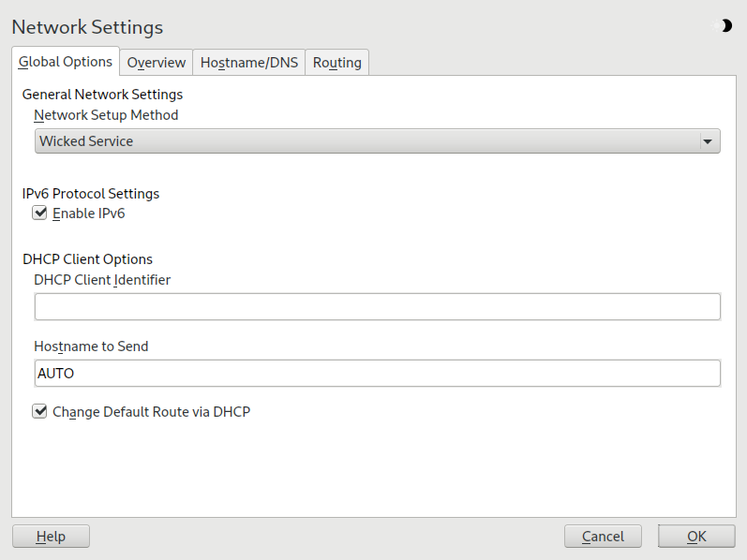Viewport: 747px width, 560px height.
Task: Focus the DHCP Client Identifier text field
Action: 377,307
